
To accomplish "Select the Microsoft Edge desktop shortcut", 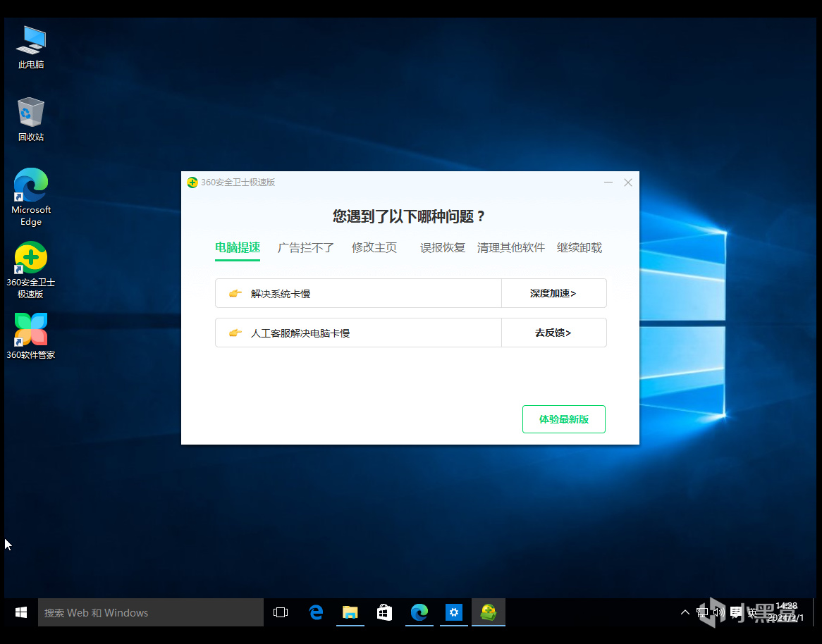I will click(31, 197).
